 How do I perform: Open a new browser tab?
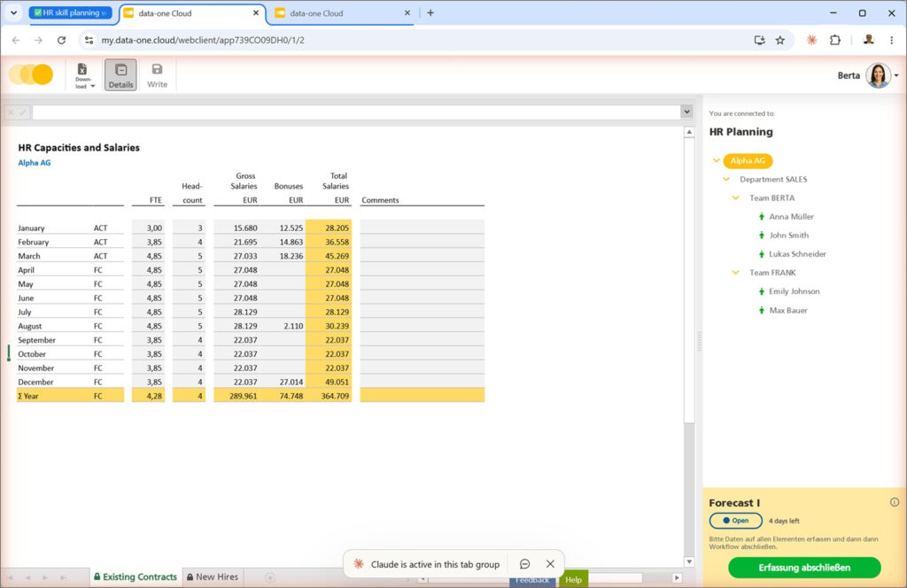click(430, 12)
